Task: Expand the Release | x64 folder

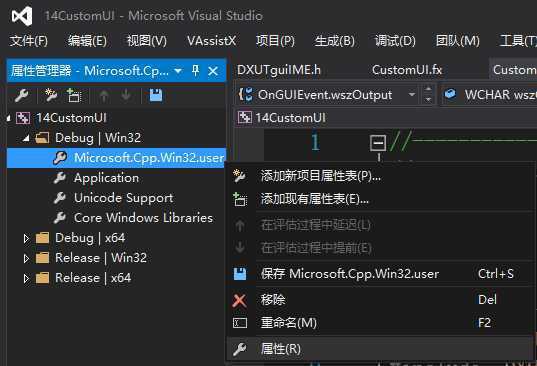Action: click(x=26, y=278)
